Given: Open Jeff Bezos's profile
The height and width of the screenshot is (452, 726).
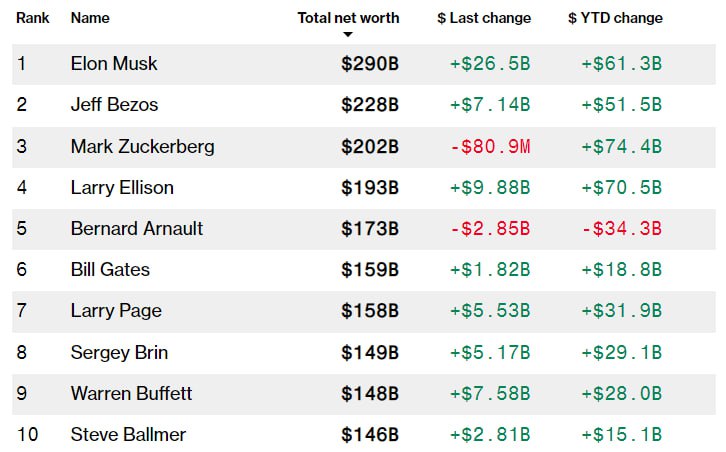Looking at the screenshot, I should [114, 105].
